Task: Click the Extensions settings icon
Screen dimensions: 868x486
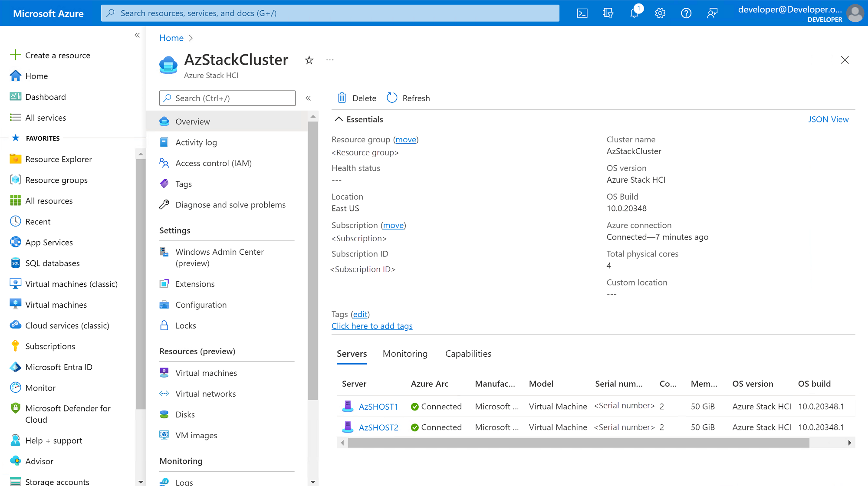Action: (x=164, y=284)
